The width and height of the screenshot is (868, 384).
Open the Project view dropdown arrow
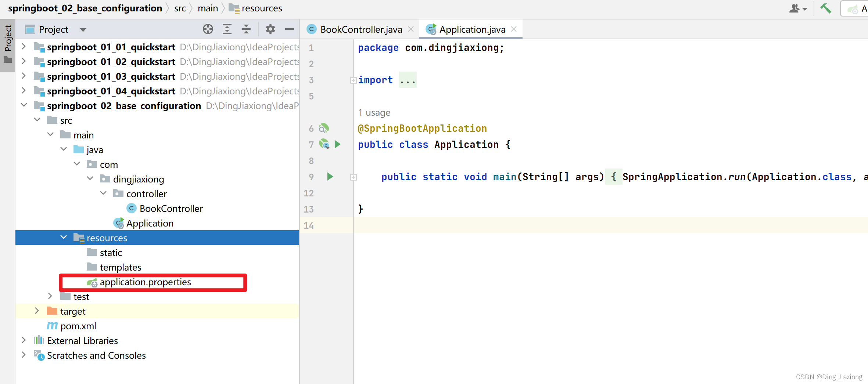83,30
